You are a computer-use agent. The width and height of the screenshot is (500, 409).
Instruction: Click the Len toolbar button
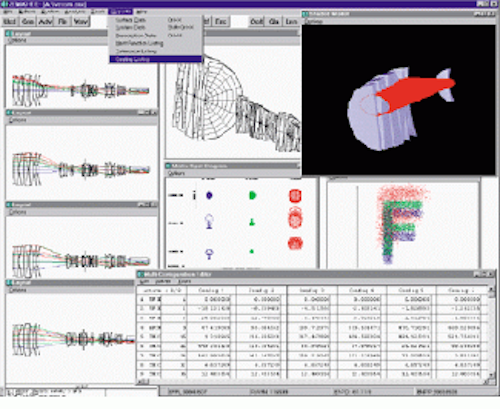(291, 22)
